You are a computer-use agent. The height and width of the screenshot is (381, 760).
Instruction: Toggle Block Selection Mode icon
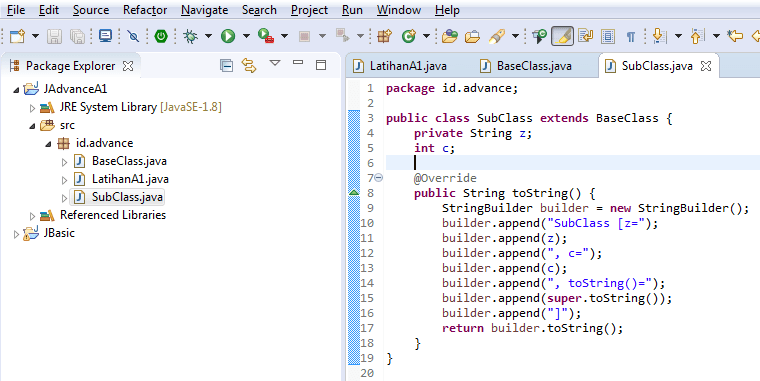[x=608, y=36]
